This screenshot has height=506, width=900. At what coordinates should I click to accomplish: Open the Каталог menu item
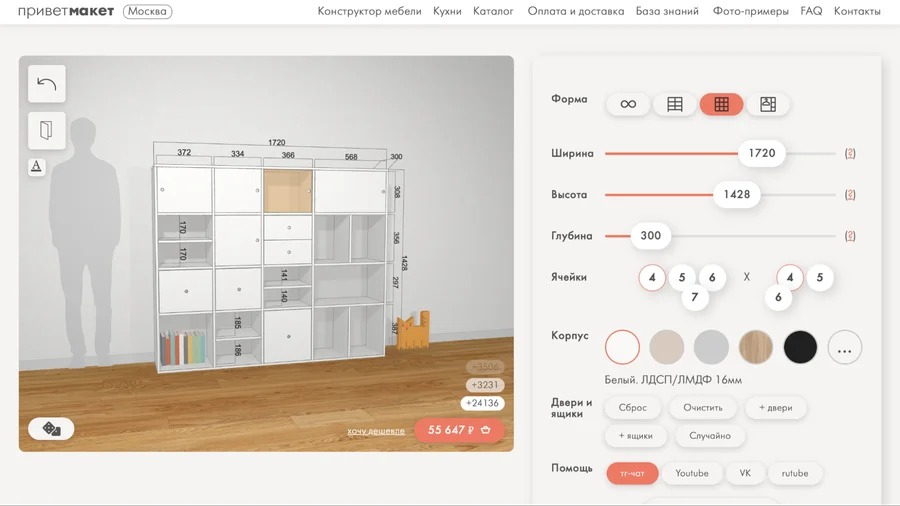pyautogui.click(x=493, y=11)
